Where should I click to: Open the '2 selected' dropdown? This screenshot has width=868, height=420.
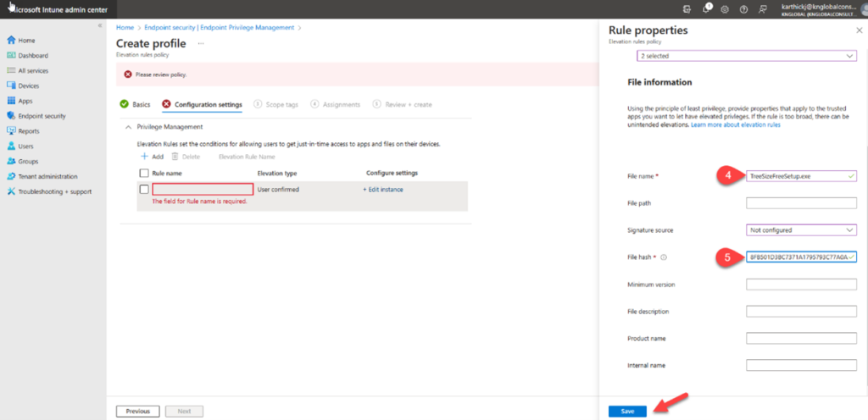tap(746, 56)
